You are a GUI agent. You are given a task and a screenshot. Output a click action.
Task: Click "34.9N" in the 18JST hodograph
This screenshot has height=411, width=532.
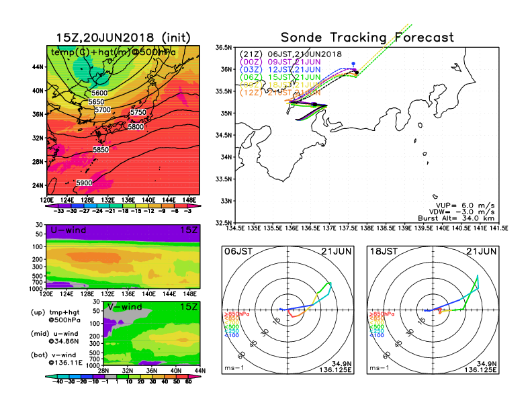click(487, 364)
